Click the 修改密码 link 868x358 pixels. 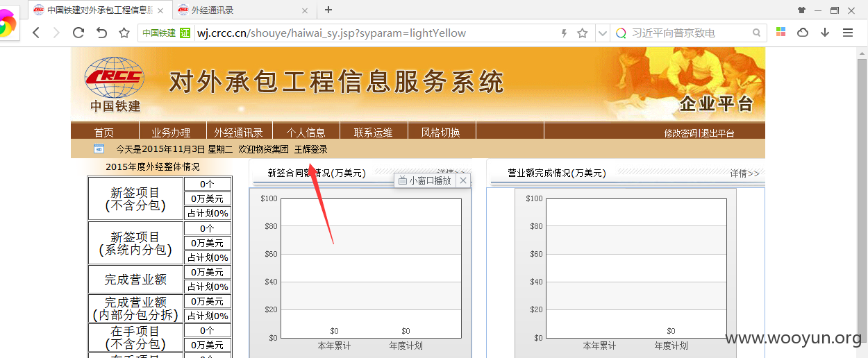pyautogui.click(x=681, y=133)
